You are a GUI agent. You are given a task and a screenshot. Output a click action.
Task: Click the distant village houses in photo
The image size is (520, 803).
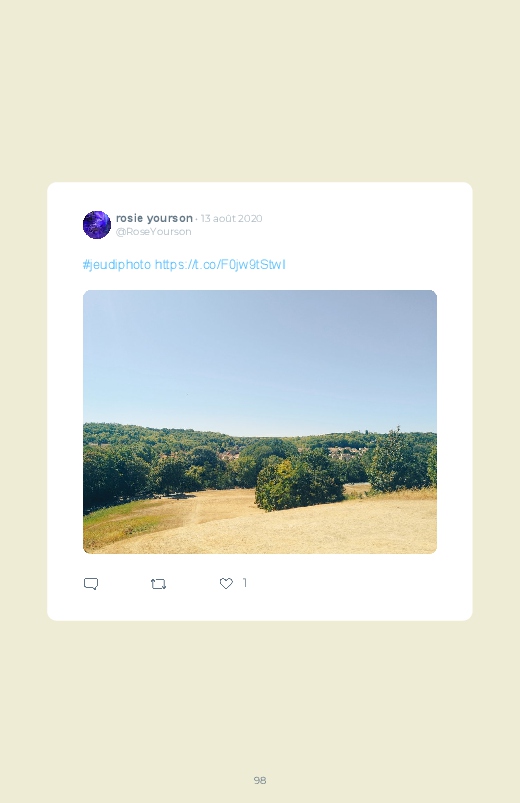(x=348, y=453)
